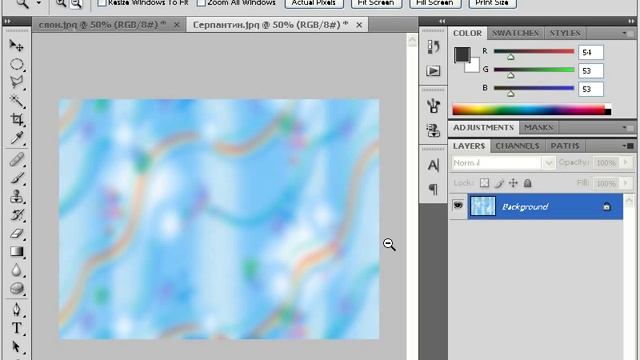Switch to the слон.jpg document tab

(x=102, y=25)
